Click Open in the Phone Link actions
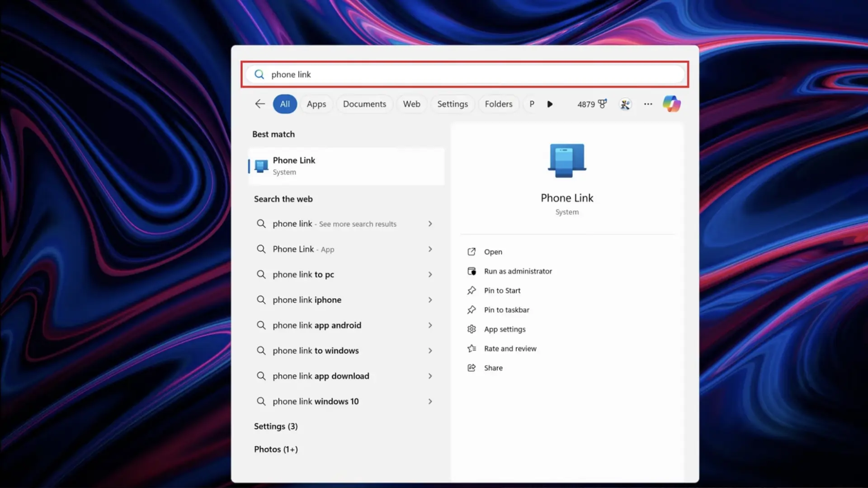Image resolution: width=868 pixels, height=488 pixels. (x=493, y=252)
